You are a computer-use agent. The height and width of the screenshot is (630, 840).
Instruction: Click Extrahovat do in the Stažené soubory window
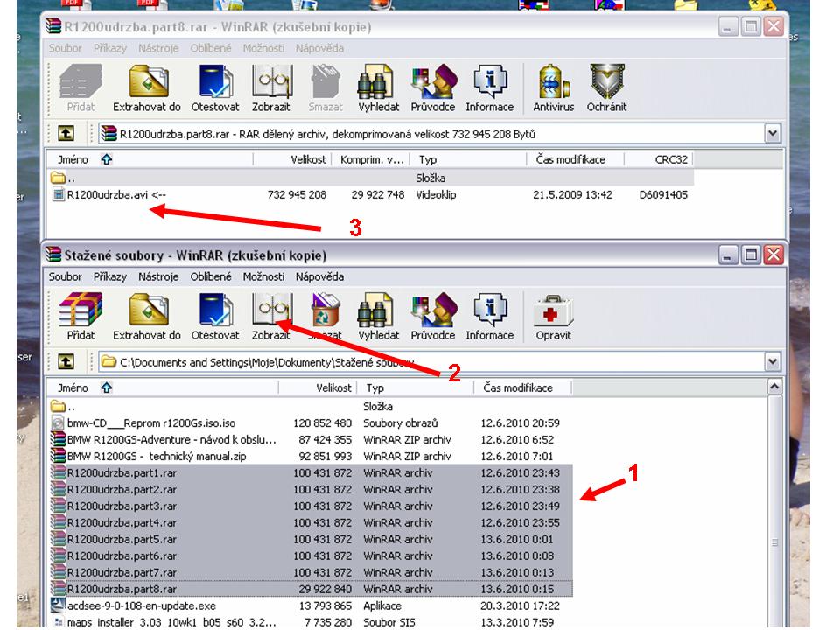click(x=147, y=317)
